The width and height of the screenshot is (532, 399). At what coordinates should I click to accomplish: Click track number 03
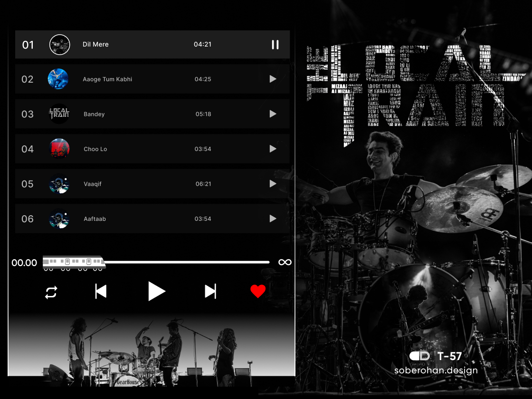coord(28,114)
